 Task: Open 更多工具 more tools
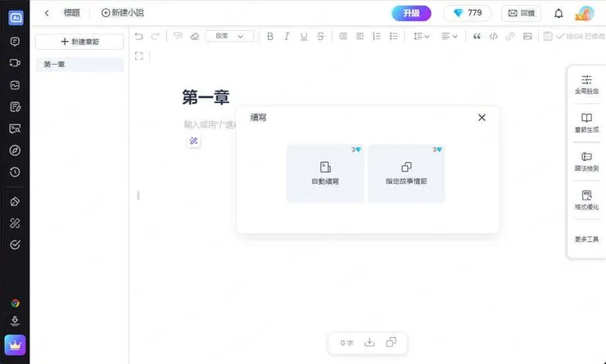[586, 240]
